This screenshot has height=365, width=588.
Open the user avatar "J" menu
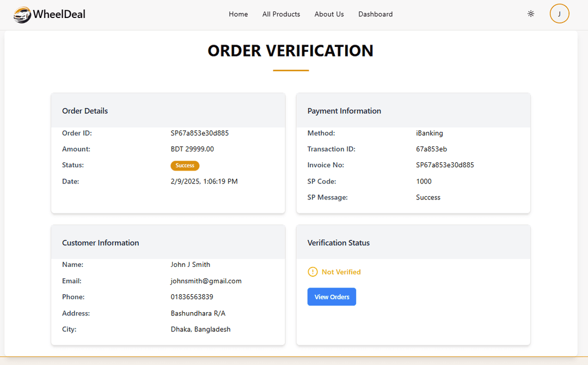pos(559,14)
